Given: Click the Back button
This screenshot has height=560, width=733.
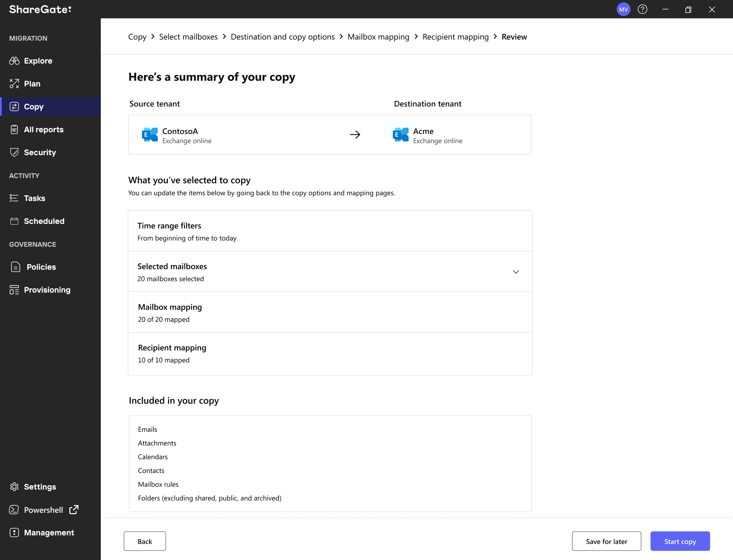Looking at the screenshot, I should (x=145, y=541).
